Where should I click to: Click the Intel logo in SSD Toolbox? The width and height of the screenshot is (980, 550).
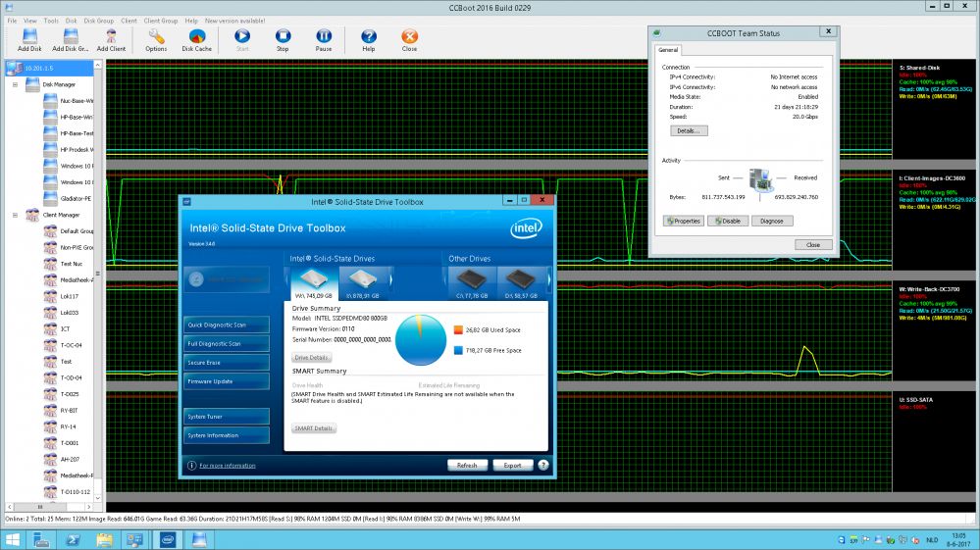526,228
